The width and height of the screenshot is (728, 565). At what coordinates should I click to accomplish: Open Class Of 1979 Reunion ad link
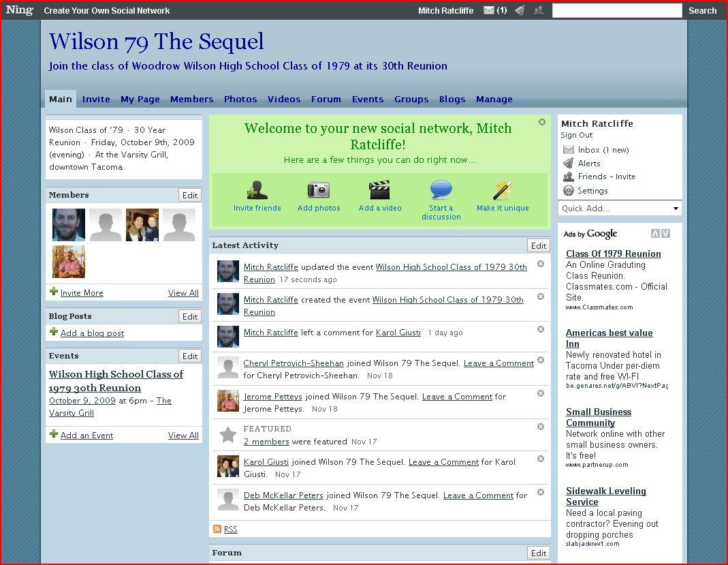pos(614,254)
